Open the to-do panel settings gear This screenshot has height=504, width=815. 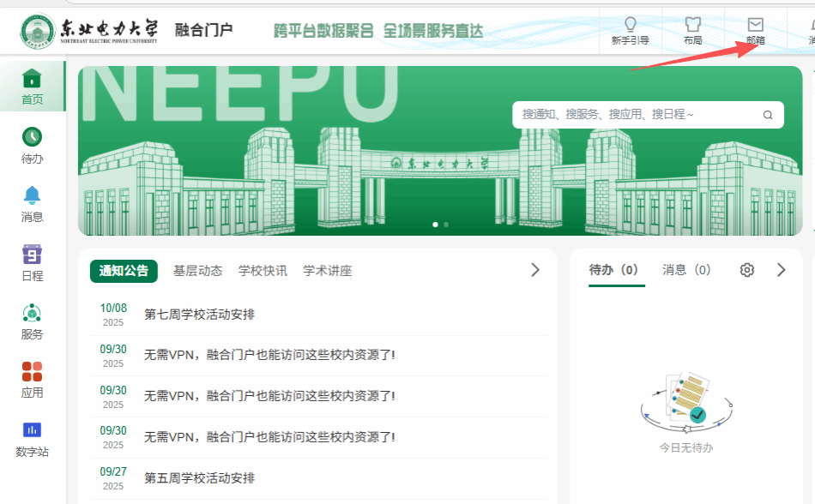[x=747, y=270]
